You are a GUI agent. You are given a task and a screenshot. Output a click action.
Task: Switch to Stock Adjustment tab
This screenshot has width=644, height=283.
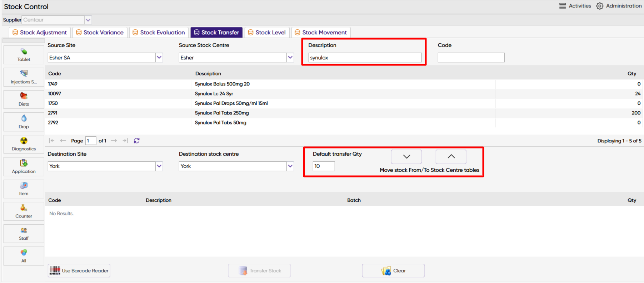pos(40,33)
